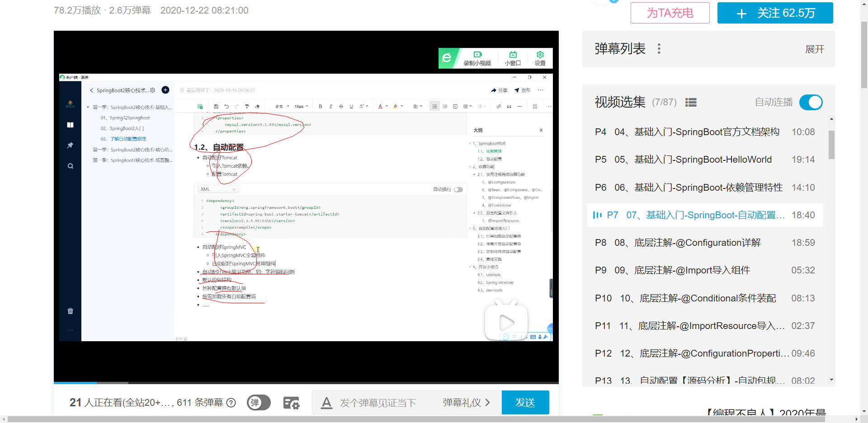Close the 大纲 outline panel

pyautogui.click(x=541, y=130)
